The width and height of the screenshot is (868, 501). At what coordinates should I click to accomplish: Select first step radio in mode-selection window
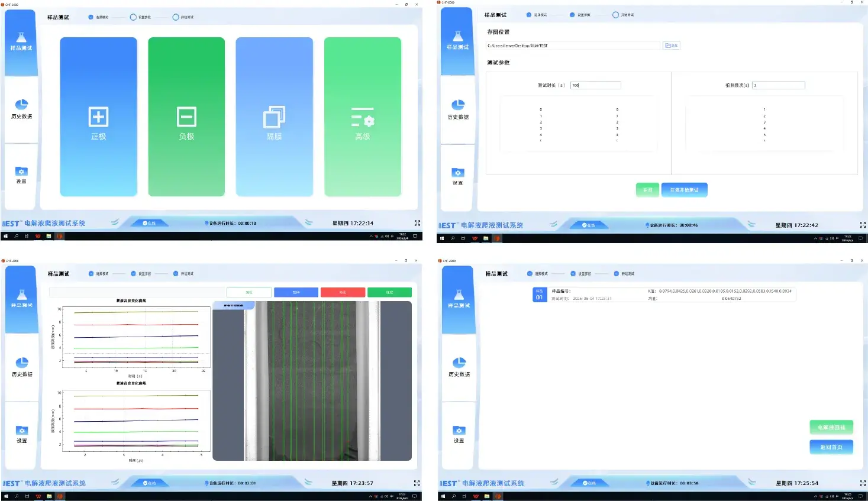[x=91, y=17]
